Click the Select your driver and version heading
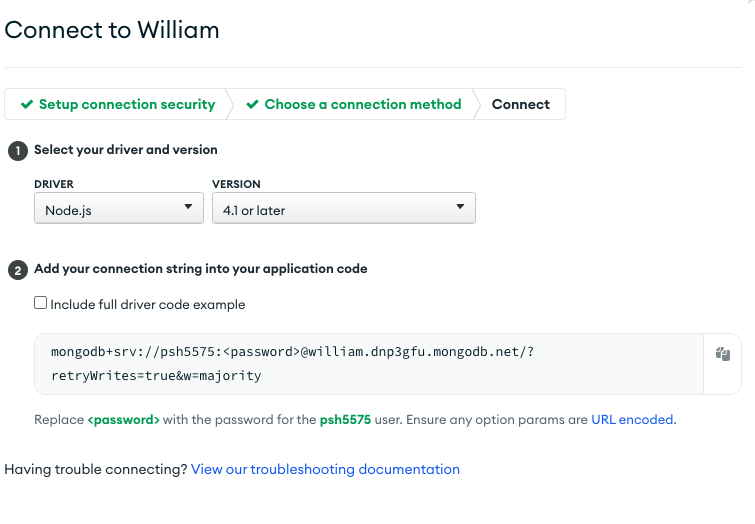The height and width of the screenshot is (524, 755). click(x=126, y=150)
